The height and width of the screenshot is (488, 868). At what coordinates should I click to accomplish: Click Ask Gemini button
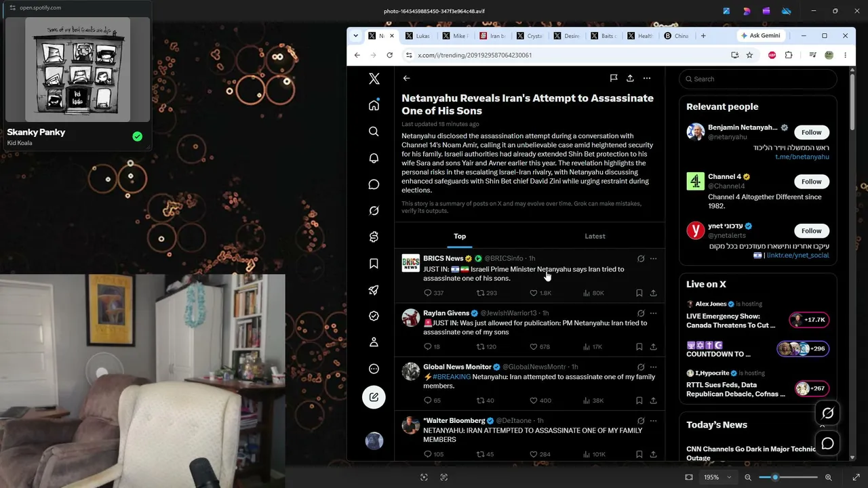coord(761,35)
